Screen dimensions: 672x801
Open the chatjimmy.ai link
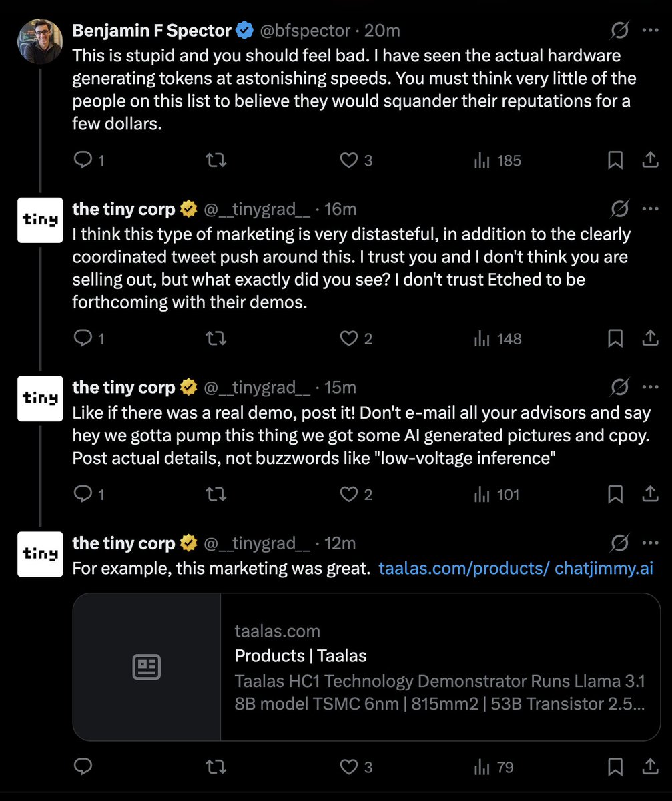click(604, 569)
